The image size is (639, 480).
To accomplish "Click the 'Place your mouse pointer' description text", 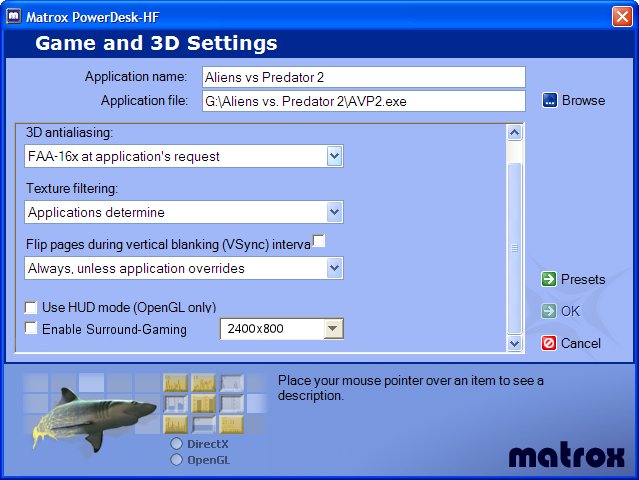I will pyautogui.click(x=410, y=388).
